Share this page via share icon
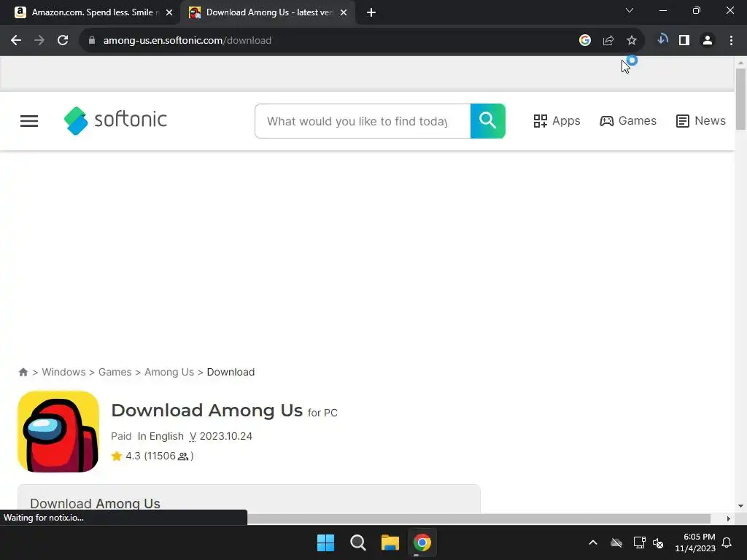 click(608, 41)
